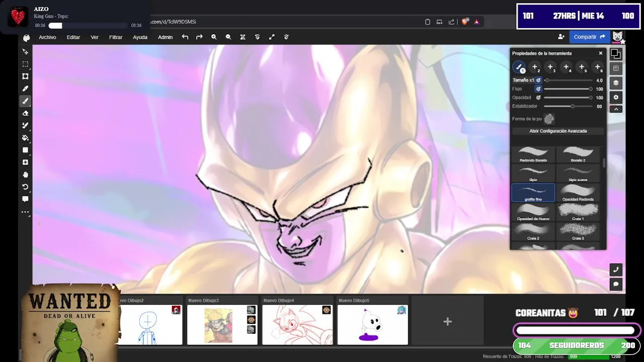Toggle pressure control for Tamaño

click(x=538, y=80)
